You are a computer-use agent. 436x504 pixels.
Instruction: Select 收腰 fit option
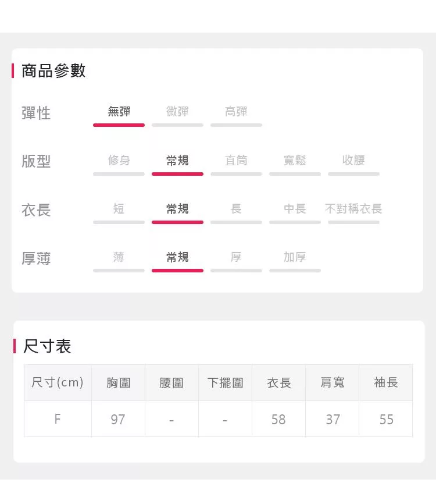[x=353, y=161]
